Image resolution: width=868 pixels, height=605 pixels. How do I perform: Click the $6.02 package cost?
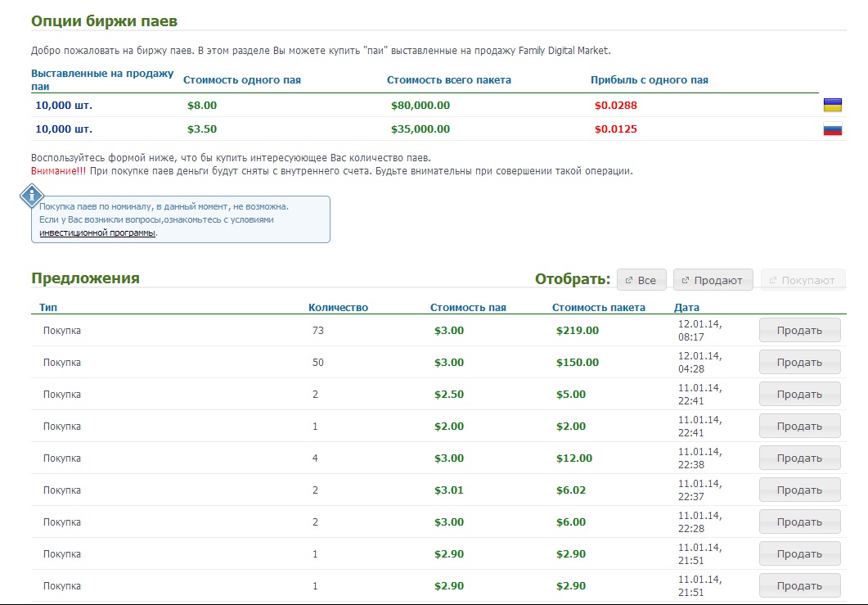click(571, 490)
